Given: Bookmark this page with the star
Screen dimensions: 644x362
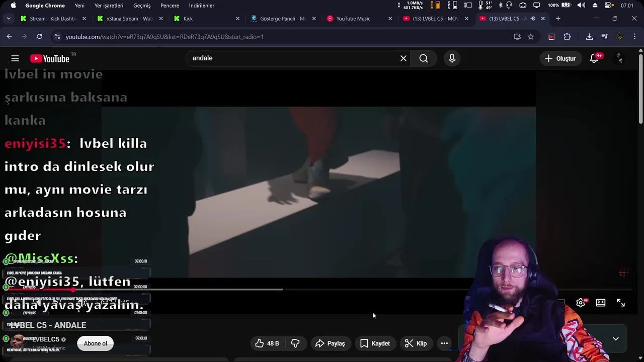Looking at the screenshot, I should (531, 37).
